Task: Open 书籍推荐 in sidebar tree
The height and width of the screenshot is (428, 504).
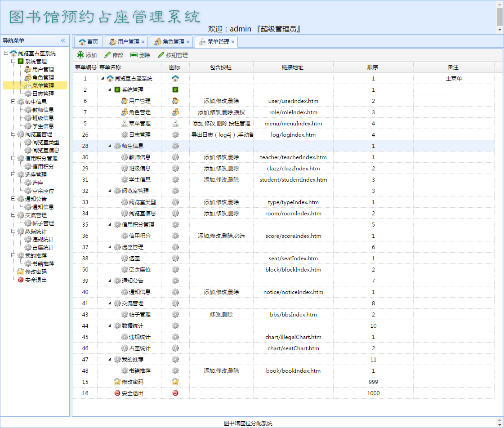Action: pos(43,264)
